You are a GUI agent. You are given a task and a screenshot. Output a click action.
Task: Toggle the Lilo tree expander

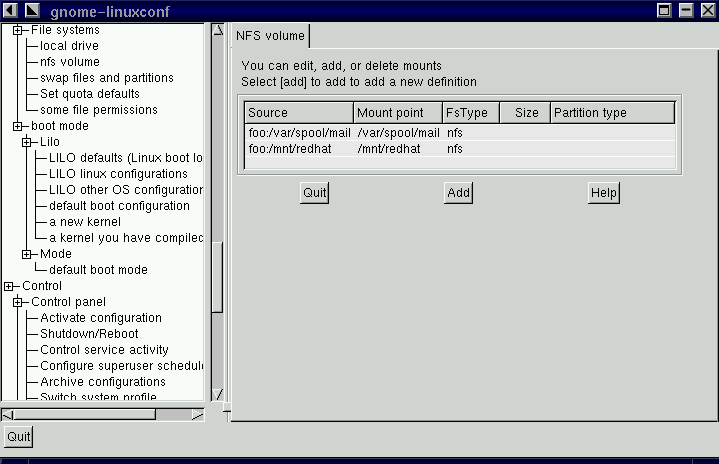point(27,142)
